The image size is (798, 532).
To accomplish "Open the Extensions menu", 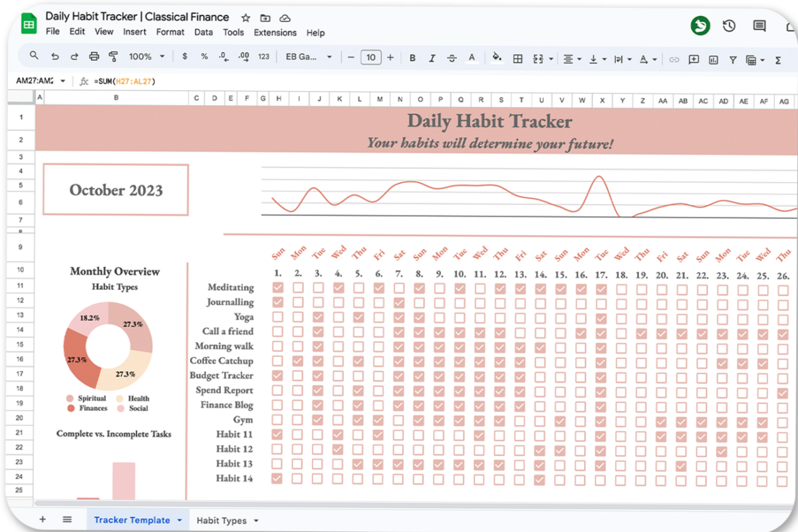I will point(275,32).
